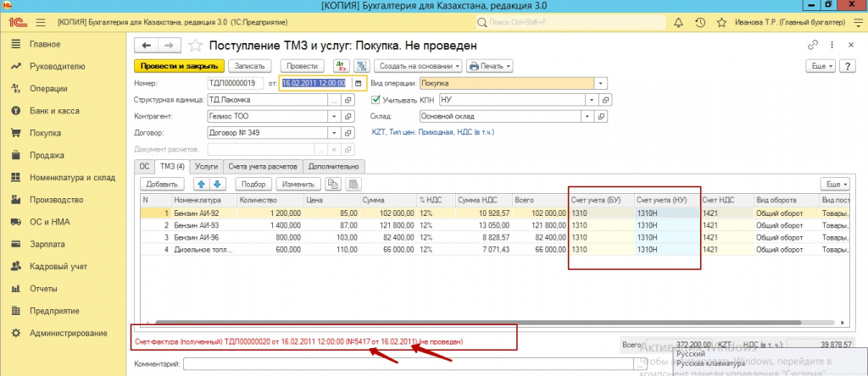Open the Покупка section

pos(46,133)
